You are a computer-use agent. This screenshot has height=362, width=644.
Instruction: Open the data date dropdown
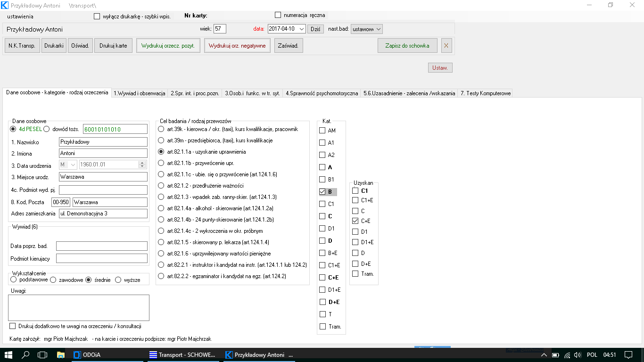coord(302,29)
